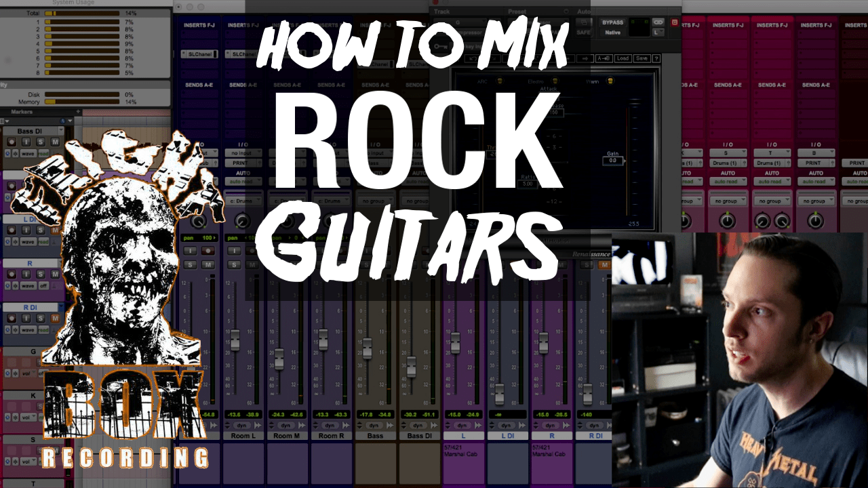This screenshot has height=488, width=868.
Task: Mute the R DI track
Action: [x=55, y=317]
